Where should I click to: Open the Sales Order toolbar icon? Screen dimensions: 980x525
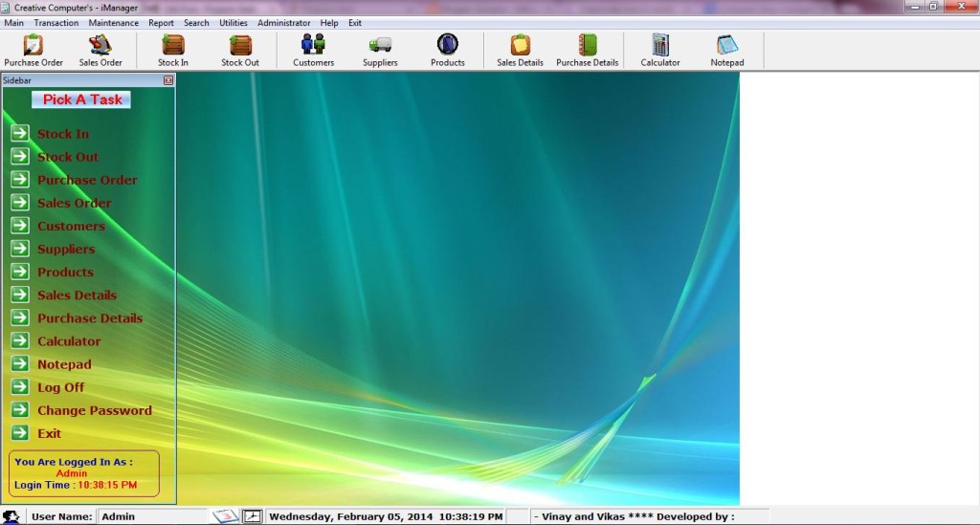(100, 50)
